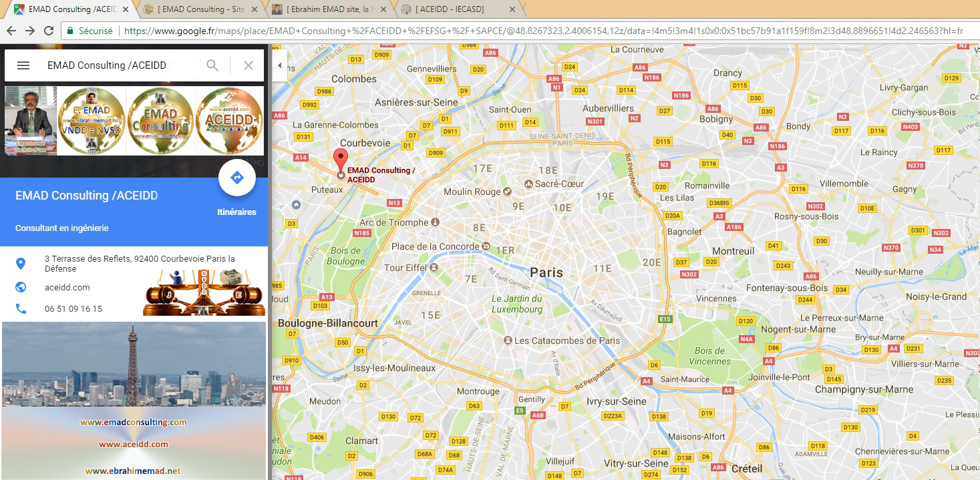This screenshot has width=980, height=480.
Task: Click the Sacré-Cœur landmark icon on the map
Action: pos(529,184)
